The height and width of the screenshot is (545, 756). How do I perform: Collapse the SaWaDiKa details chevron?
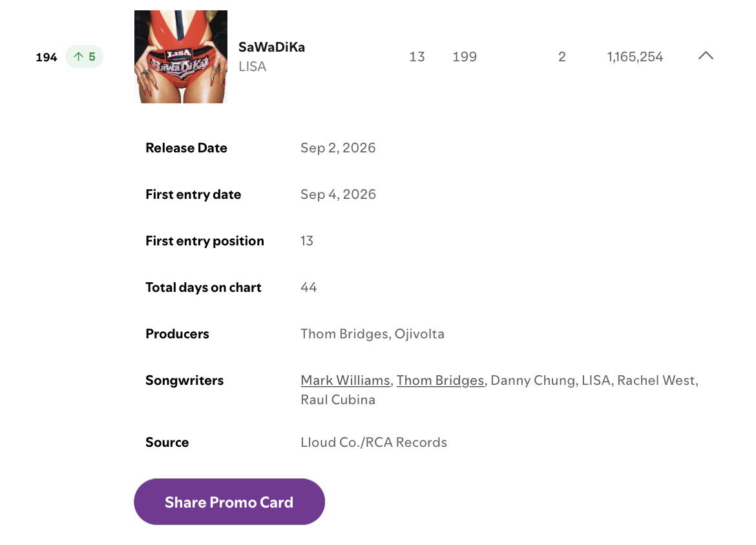pos(706,56)
